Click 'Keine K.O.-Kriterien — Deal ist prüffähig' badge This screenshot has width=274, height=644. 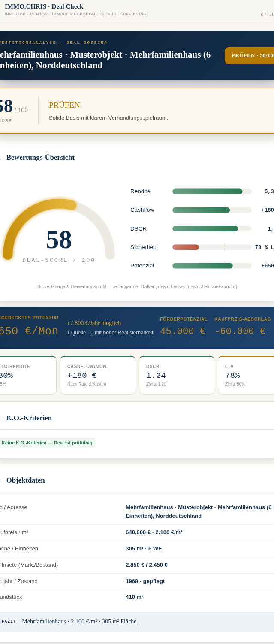point(47,443)
